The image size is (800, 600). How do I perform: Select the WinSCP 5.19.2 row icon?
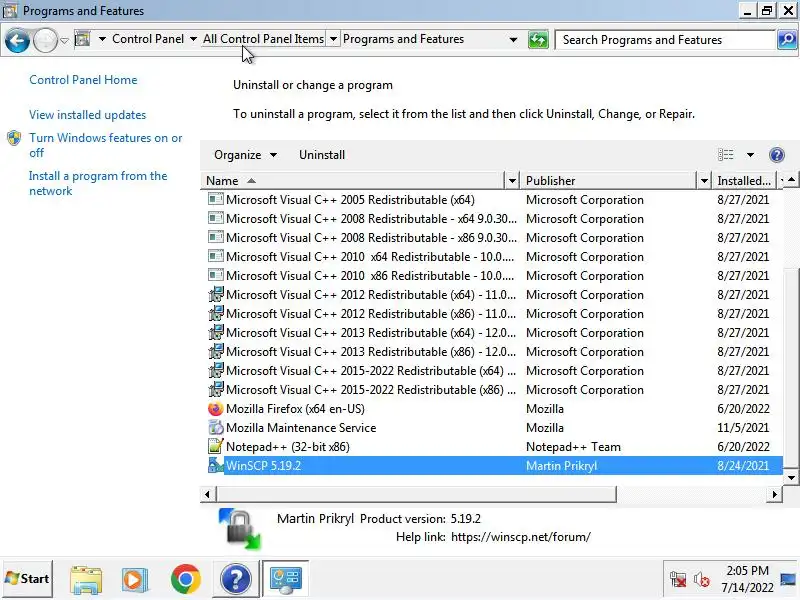point(216,465)
